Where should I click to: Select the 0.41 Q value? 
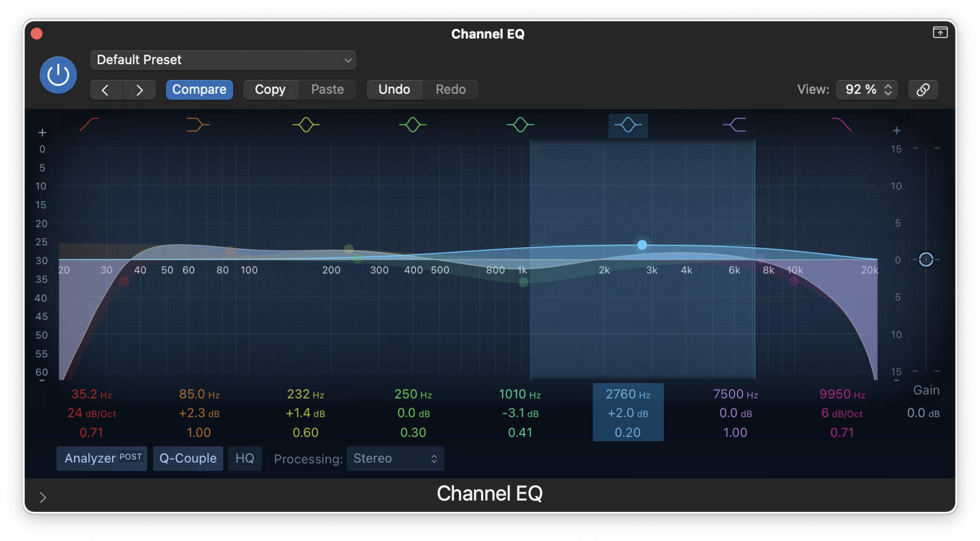[520, 433]
